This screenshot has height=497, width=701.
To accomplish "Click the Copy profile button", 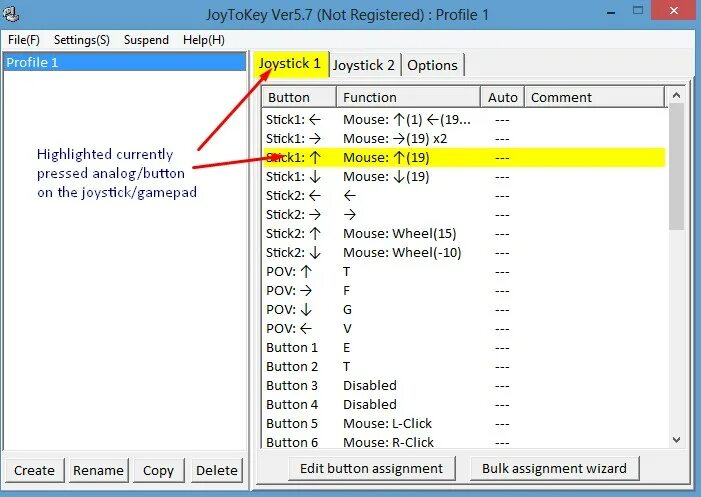I will 158,470.
